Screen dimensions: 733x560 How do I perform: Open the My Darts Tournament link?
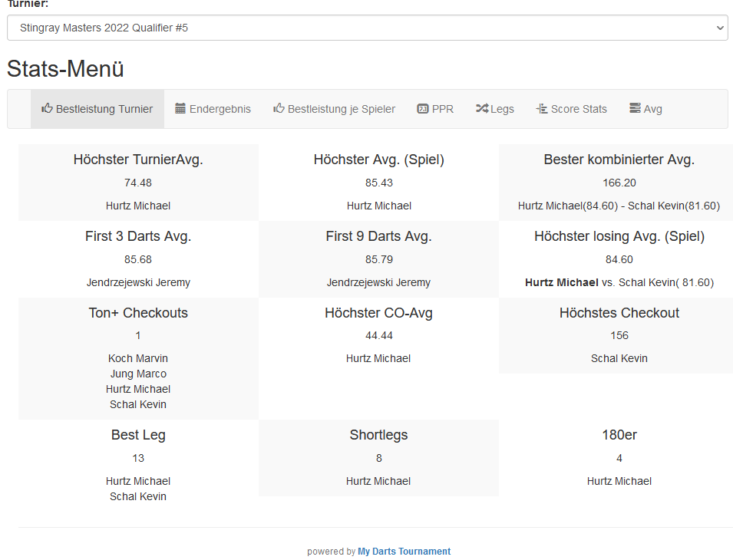coord(404,551)
